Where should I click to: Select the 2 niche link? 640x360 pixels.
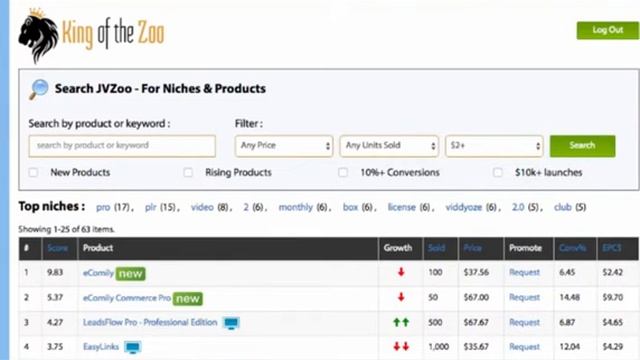tap(246, 207)
